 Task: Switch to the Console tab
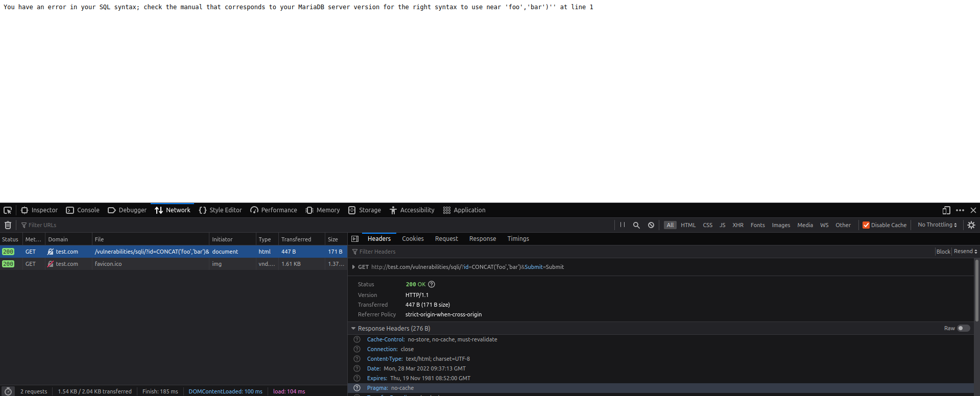83,210
